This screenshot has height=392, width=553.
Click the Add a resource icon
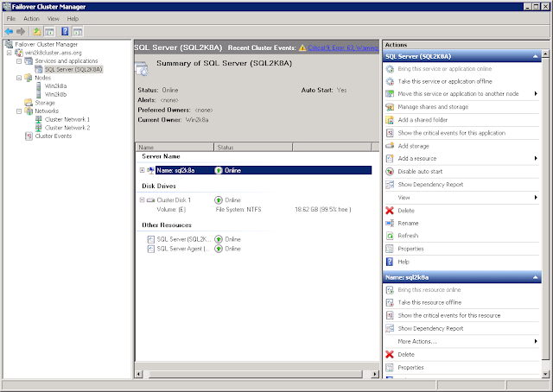pyautogui.click(x=390, y=159)
